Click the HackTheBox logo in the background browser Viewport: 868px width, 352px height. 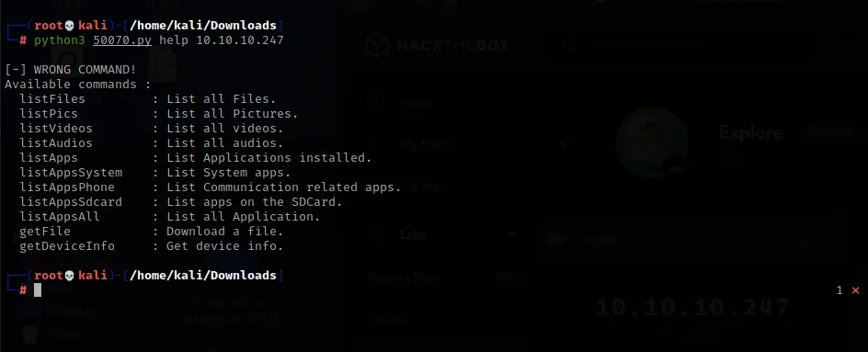click(x=438, y=45)
